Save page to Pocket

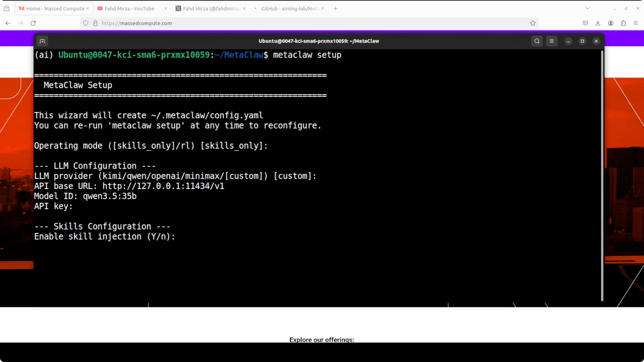(x=585, y=23)
